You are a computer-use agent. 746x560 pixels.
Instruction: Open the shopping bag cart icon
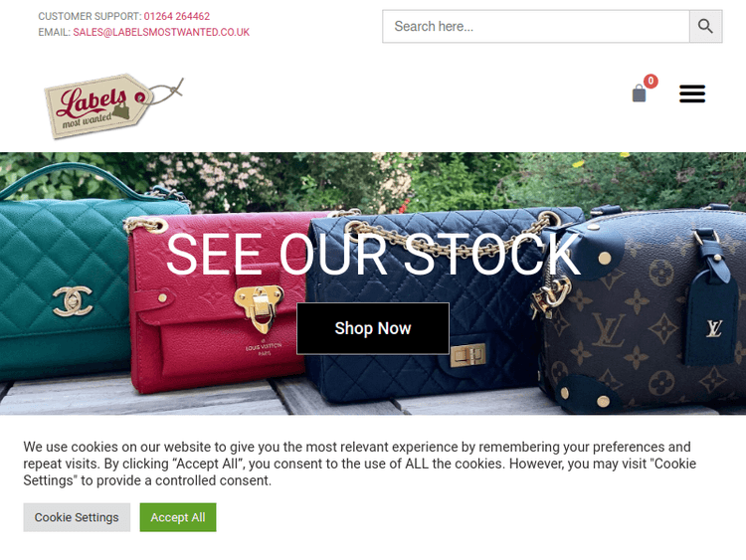pyautogui.click(x=639, y=93)
